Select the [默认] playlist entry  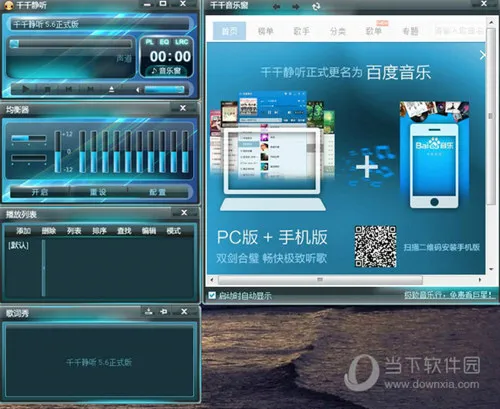18,246
